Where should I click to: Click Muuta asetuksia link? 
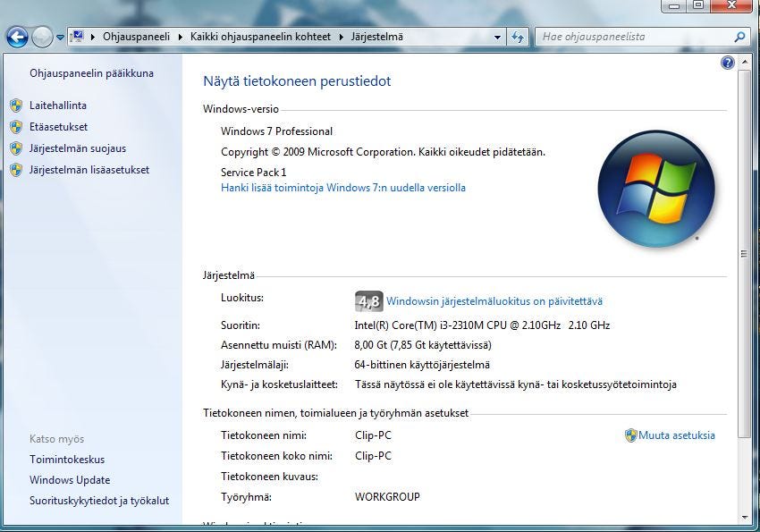click(x=677, y=435)
